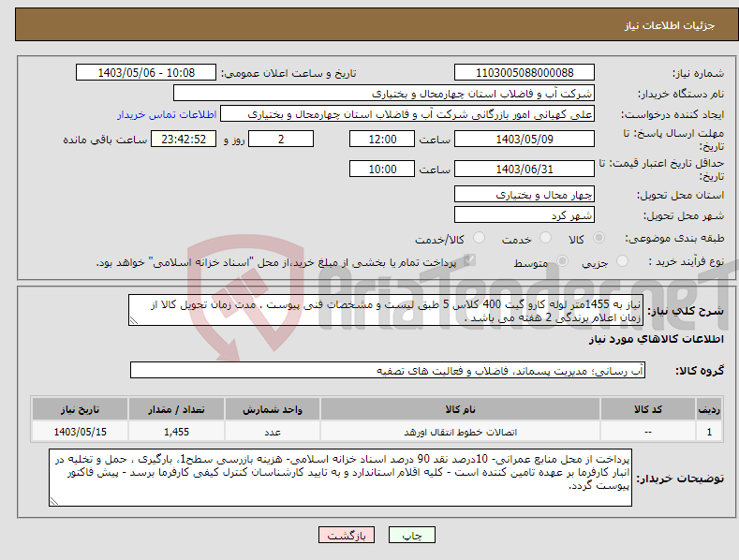Click the need date cell 1403/05/15
Screen dimensions: 739x560
point(81,432)
